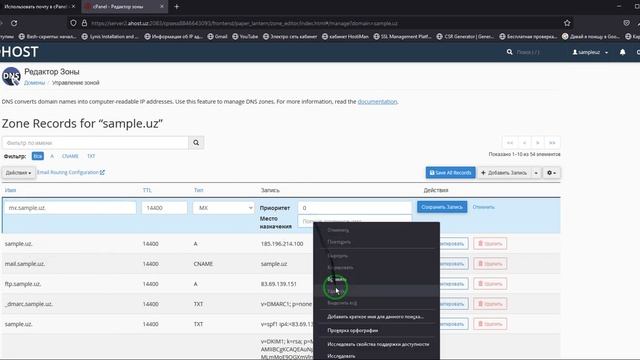Expand the Добавить Запись arrow dropdown
This screenshot has height=360, width=640.
536,173
